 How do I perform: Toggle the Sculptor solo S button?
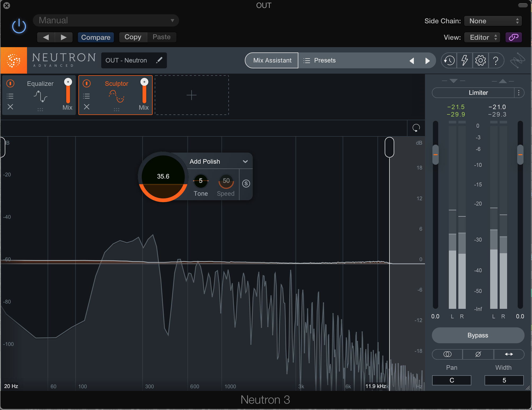click(246, 184)
